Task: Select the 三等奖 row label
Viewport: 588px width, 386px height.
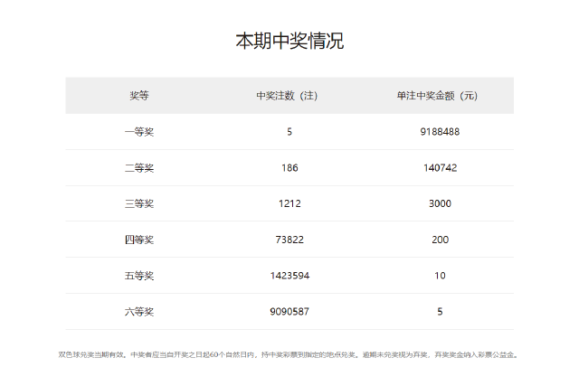Action: [139, 203]
